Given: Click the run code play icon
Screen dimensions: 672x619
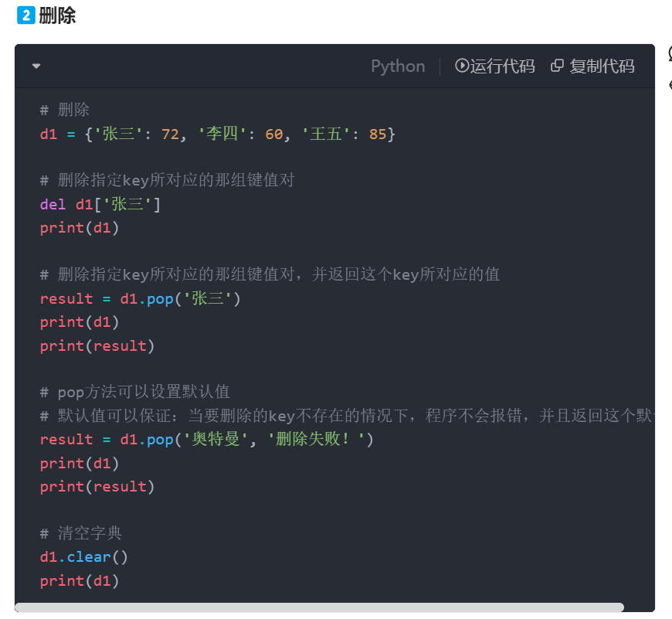Looking at the screenshot, I should click(462, 66).
